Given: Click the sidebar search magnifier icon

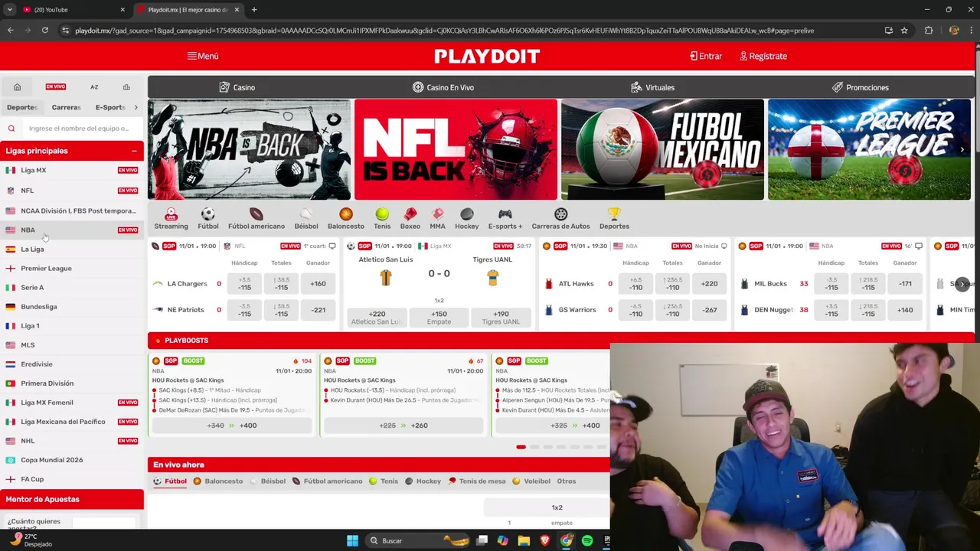Looking at the screenshot, I should pyautogui.click(x=11, y=129).
